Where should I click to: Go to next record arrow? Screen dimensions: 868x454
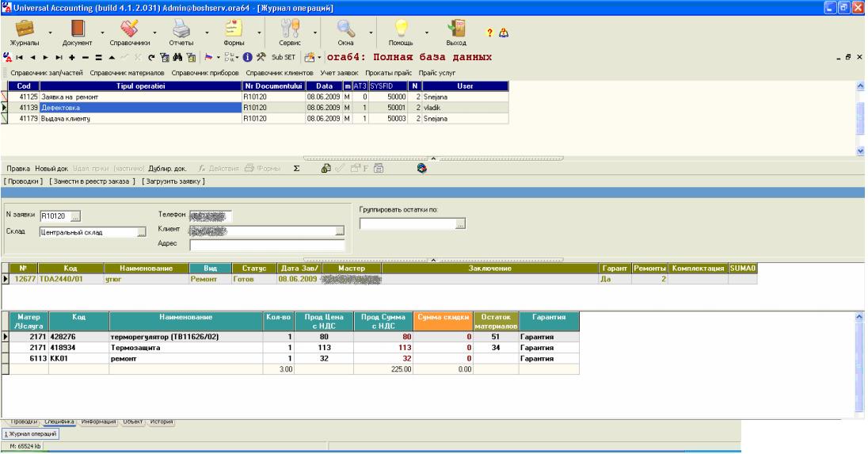45,58
